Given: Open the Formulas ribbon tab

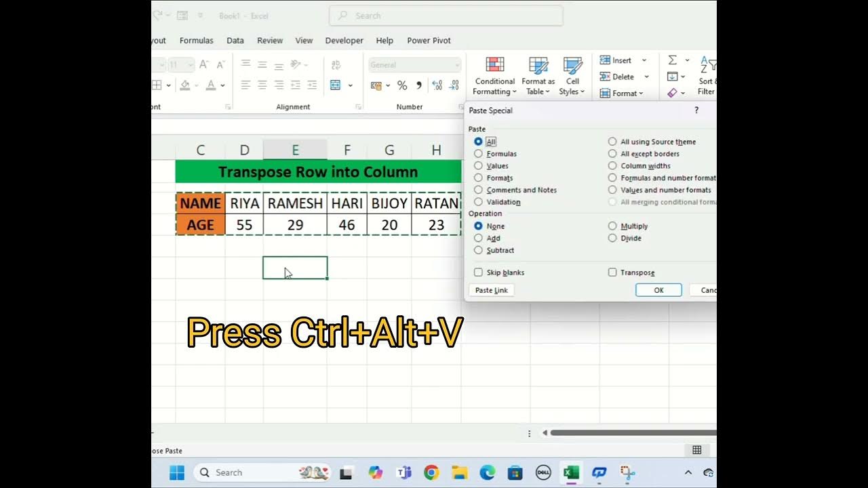Looking at the screenshot, I should (197, 41).
